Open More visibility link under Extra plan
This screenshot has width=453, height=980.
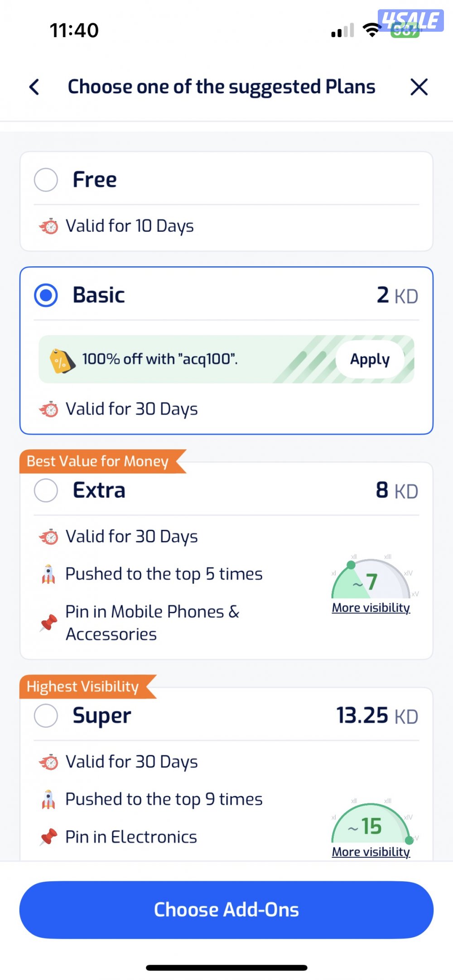(371, 608)
